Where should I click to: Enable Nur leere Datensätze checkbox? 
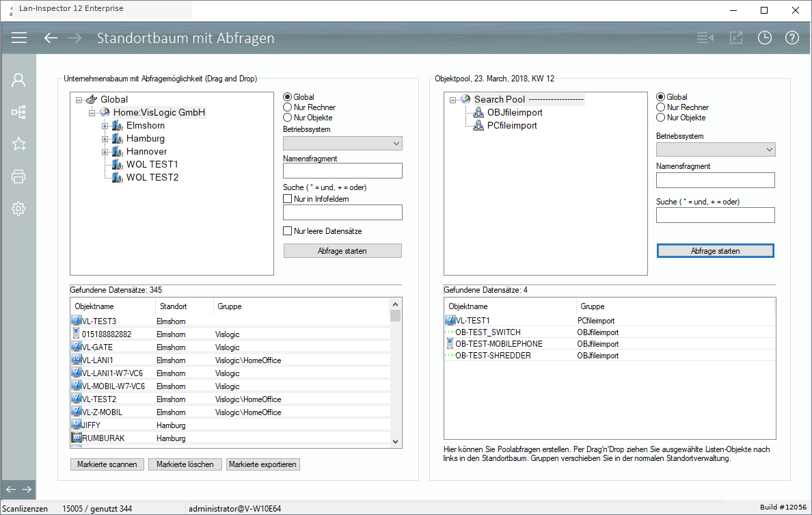(x=287, y=231)
